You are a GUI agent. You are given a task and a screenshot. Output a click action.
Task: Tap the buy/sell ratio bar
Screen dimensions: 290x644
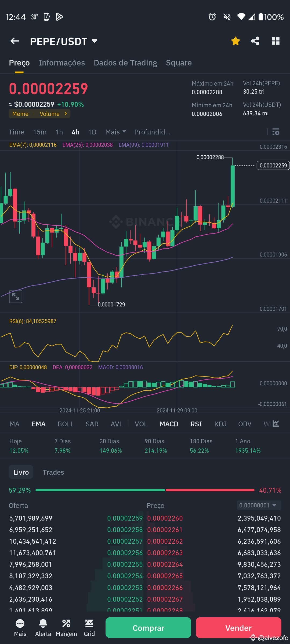click(145, 490)
